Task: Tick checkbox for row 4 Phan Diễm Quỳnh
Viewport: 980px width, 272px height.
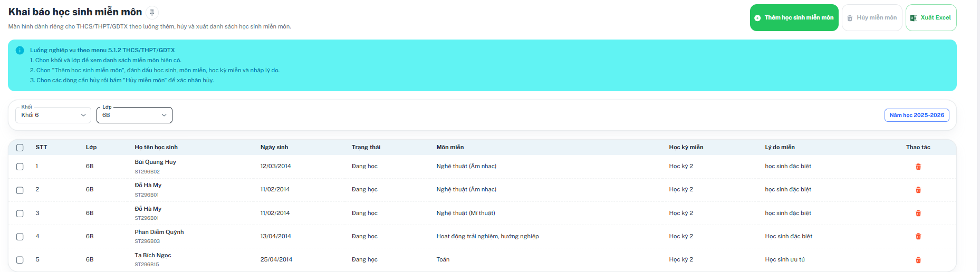Action: point(20,237)
